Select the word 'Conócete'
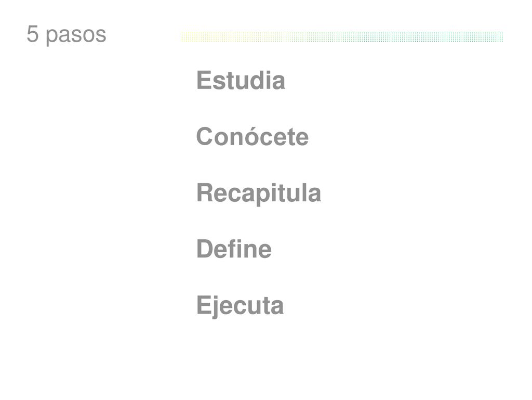This screenshot has height=400, width=532. point(252,136)
